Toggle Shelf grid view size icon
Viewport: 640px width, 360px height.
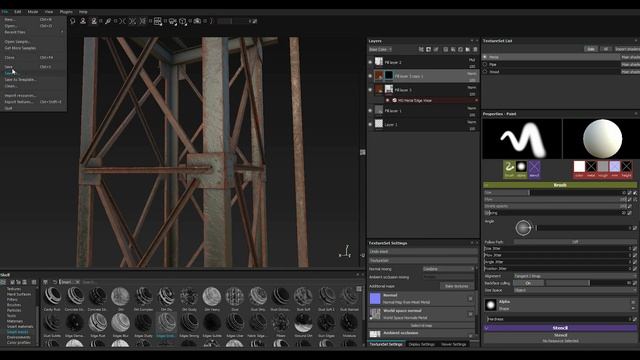[359, 289]
